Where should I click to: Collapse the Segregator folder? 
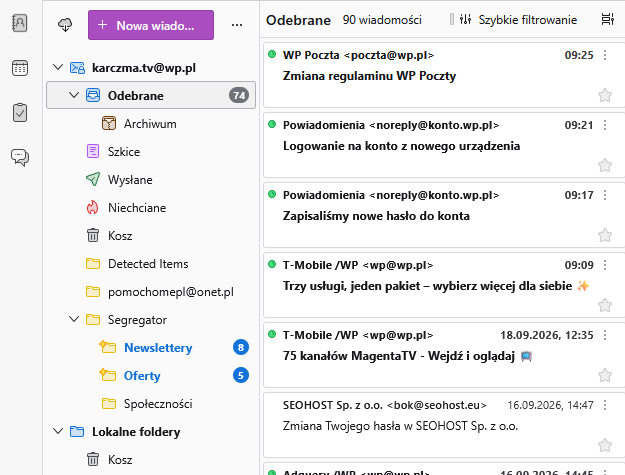point(74,319)
